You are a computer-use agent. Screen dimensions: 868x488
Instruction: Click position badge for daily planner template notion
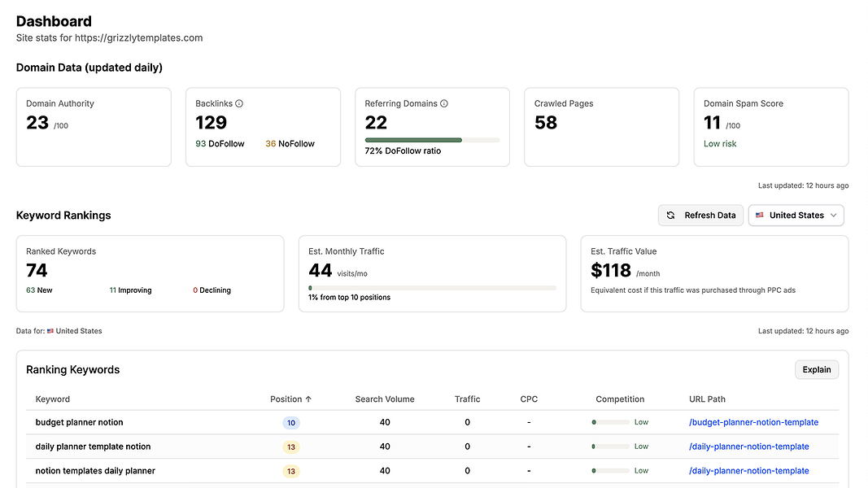click(291, 447)
